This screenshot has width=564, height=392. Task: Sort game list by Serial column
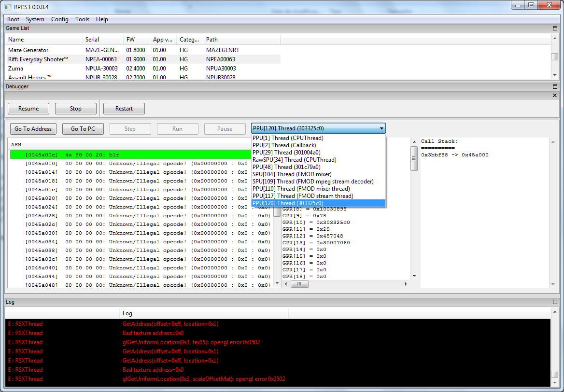tap(92, 40)
